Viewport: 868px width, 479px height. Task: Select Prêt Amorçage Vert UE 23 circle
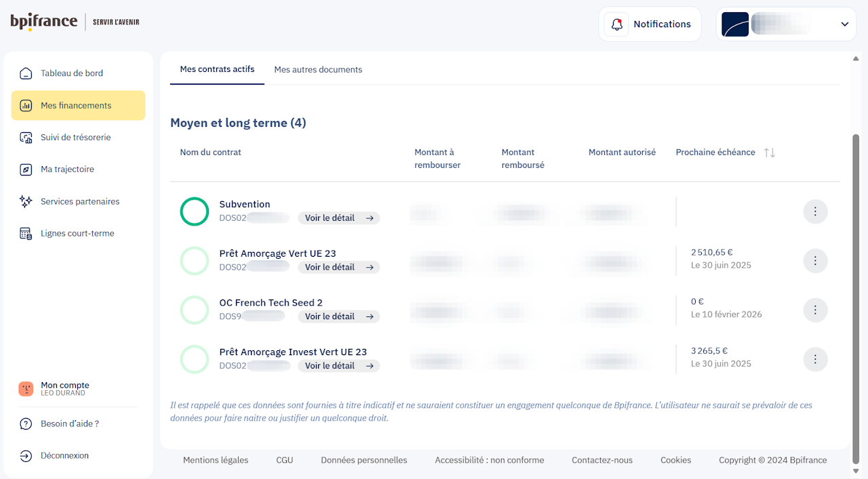pos(195,261)
